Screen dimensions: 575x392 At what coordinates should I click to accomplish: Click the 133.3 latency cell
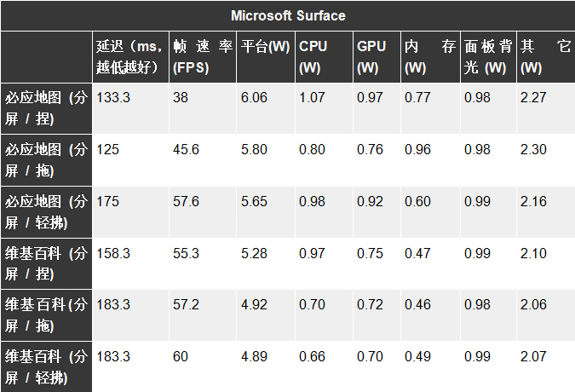[114, 98]
